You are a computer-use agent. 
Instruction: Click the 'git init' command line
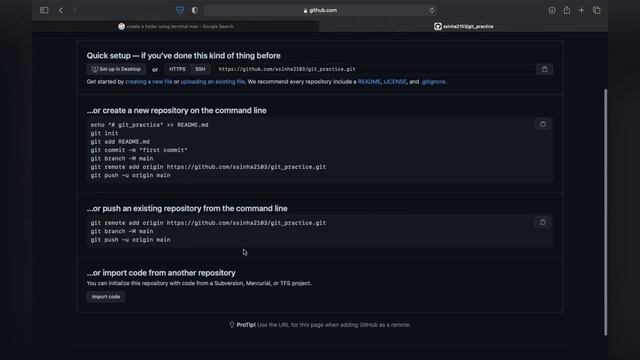pos(104,133)
